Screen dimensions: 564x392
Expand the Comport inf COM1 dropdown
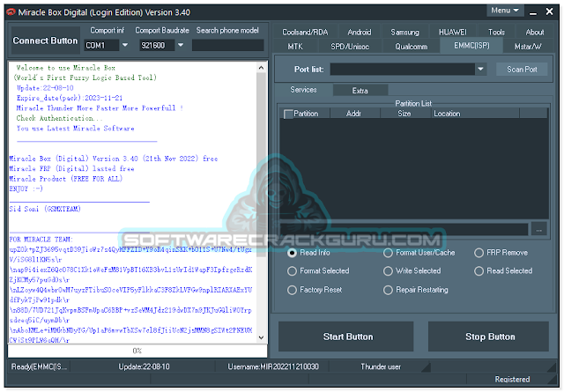(125, 45)
